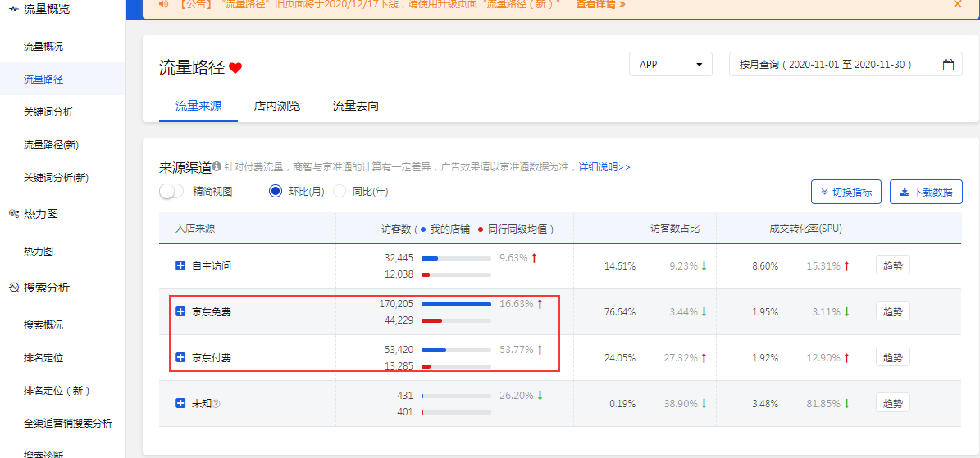Click the 成交转化率(SPU) column header
This screenshot has height=458, width=980.
(x=805, y=229)
